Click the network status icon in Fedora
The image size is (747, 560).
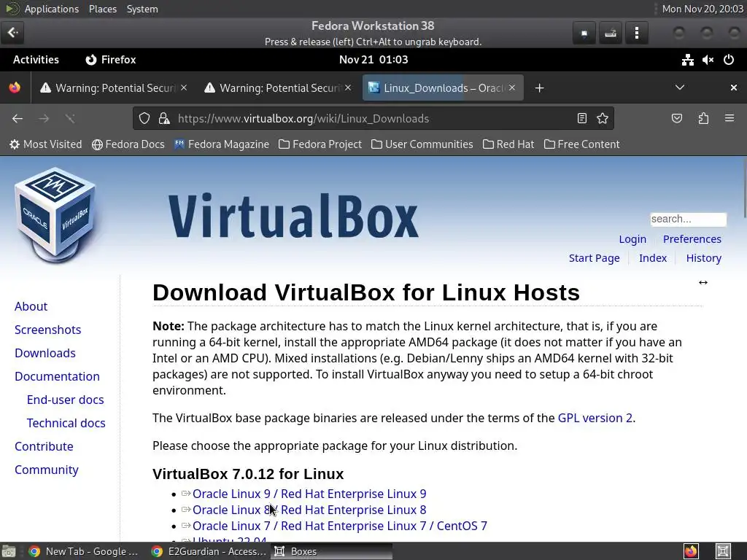coord(687,60)
